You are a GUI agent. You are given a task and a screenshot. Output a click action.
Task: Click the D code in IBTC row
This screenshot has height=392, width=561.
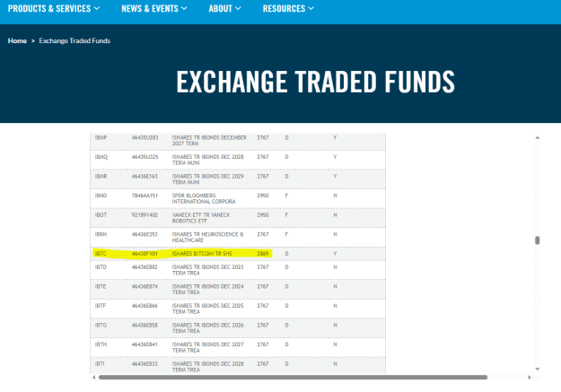point(286,254)
